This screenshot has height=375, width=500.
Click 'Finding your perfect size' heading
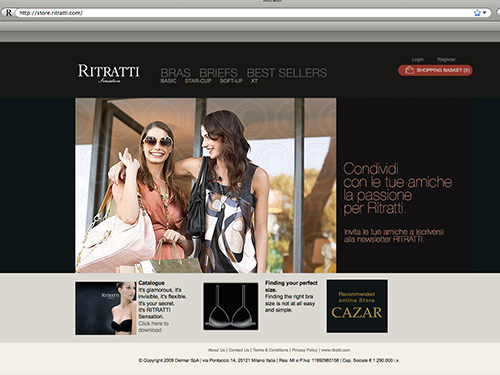(291, 286)
